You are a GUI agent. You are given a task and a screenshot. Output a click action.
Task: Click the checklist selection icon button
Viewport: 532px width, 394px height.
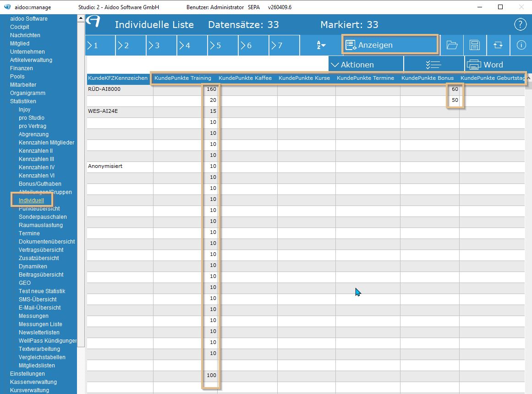tap(433, 65)
